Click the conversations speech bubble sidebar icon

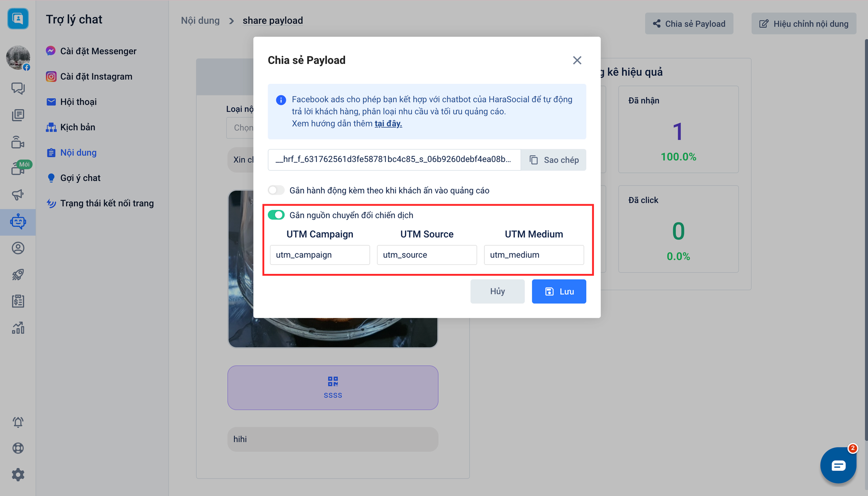[18, 89]
